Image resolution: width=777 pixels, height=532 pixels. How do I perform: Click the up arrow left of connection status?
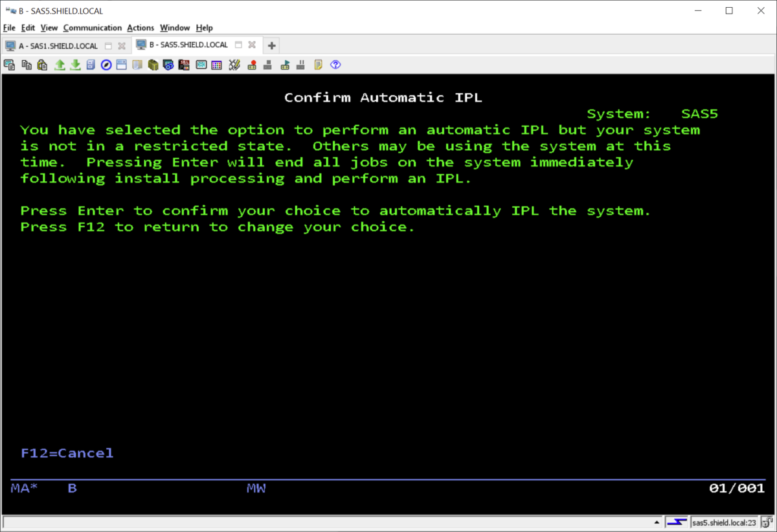pyautogui.click(x=657, y=522)
